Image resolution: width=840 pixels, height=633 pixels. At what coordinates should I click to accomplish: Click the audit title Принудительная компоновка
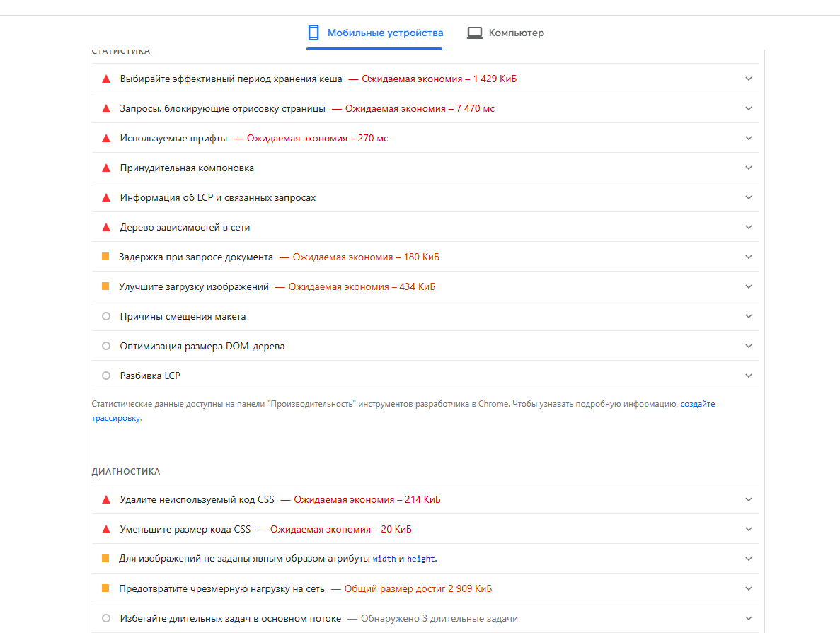(187, 168)
